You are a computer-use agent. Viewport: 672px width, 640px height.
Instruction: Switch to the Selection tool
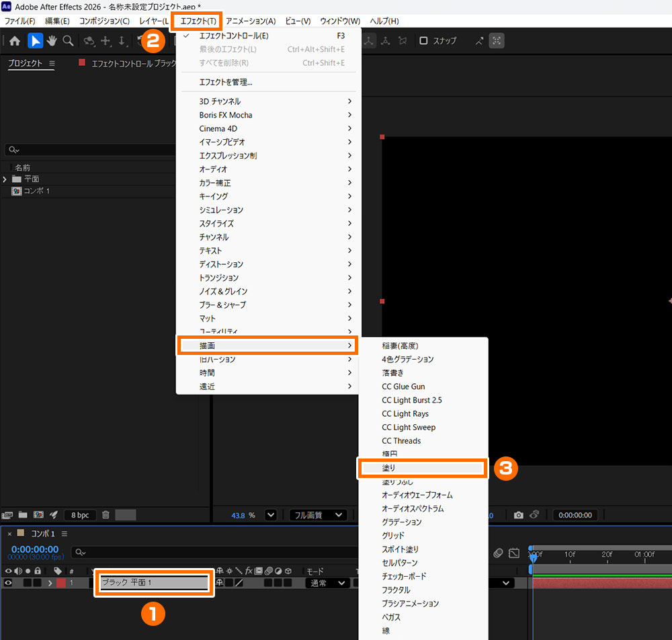tap(35, 40)
